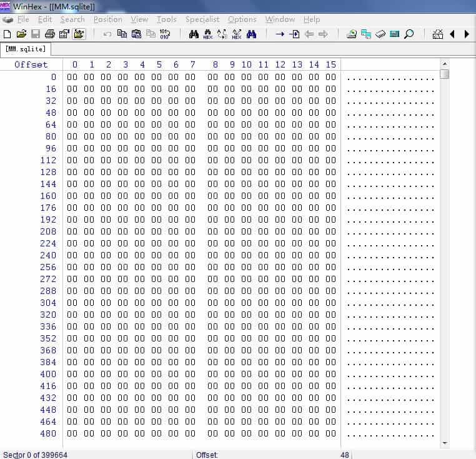Click the Open Folder toolbar icon
The image size is (476, 459).
79,34
